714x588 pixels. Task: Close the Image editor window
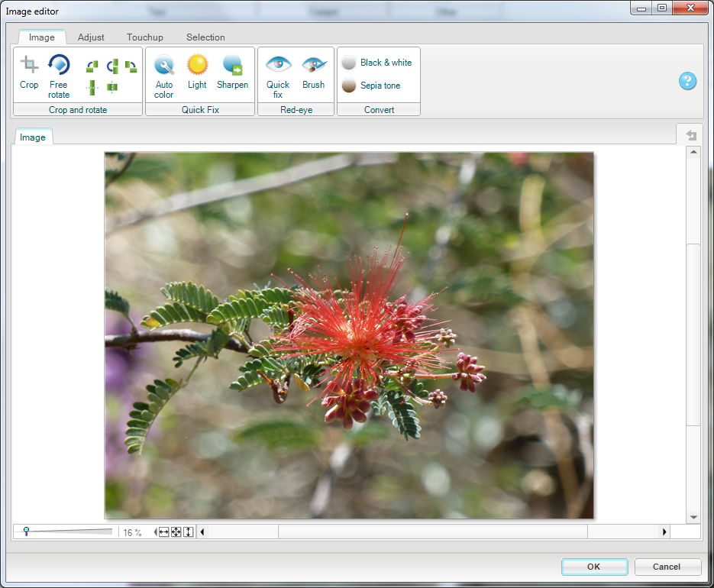[691, 8]
